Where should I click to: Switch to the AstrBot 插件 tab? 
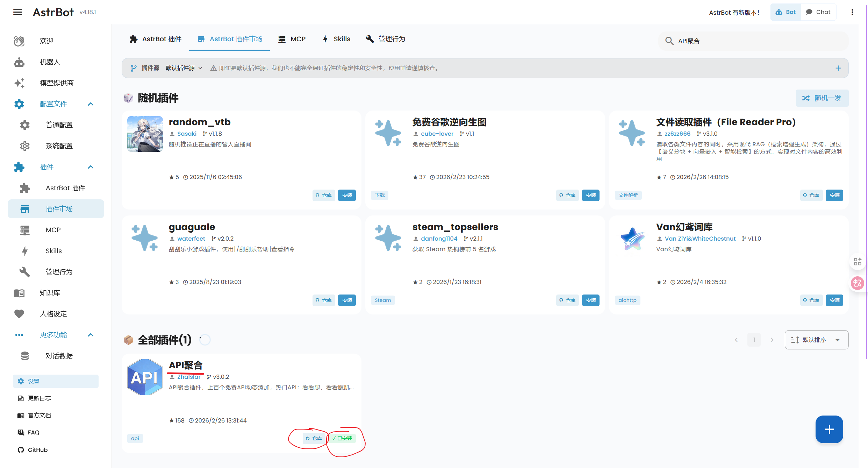[156, 39]
